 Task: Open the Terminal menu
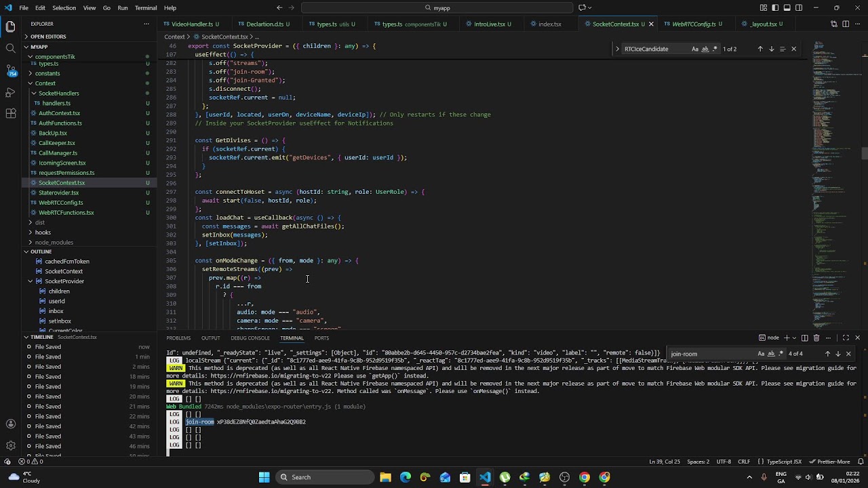146,8
